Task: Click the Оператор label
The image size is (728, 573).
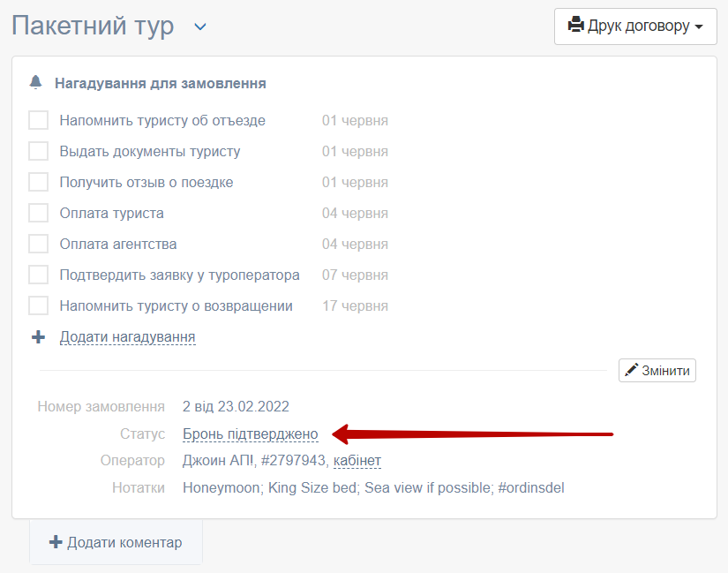Action: [x=132, y=460]
